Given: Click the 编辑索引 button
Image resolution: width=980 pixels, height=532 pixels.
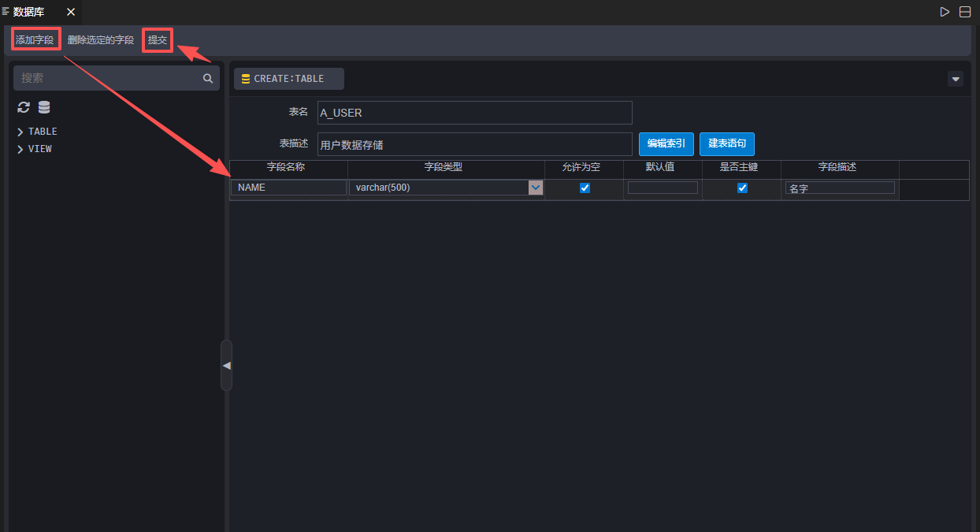Looking at the screenshot, I should 666,143.
